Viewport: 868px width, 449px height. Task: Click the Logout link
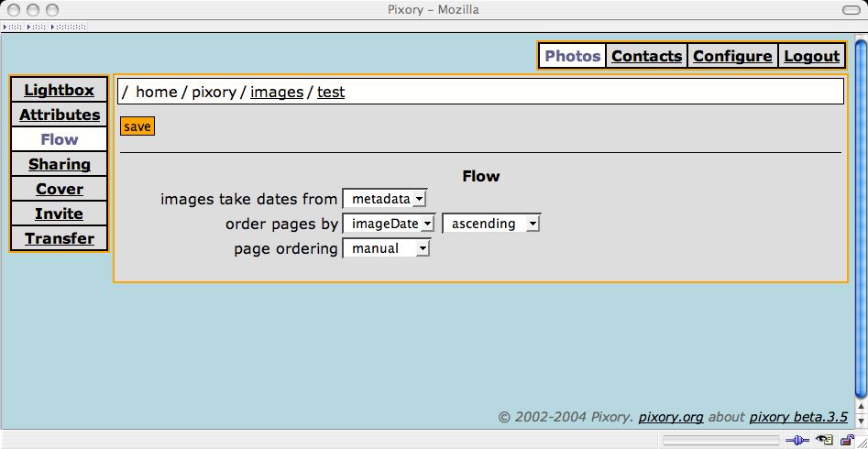coord(811,56)
